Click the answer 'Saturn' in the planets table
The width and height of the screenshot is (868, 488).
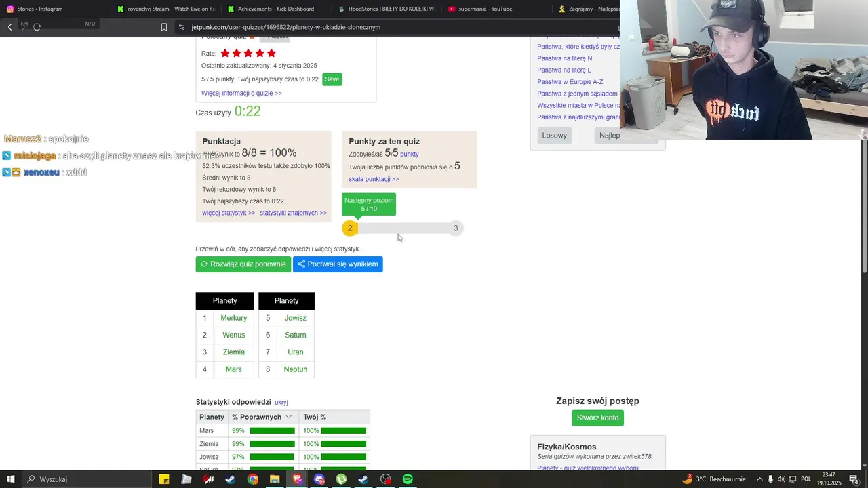pos(296,335)
